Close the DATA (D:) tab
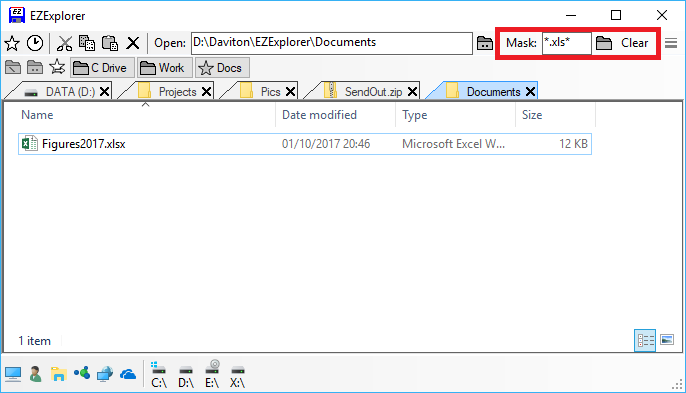This screenshot has height=393, width=686. (x=105, y=91)
